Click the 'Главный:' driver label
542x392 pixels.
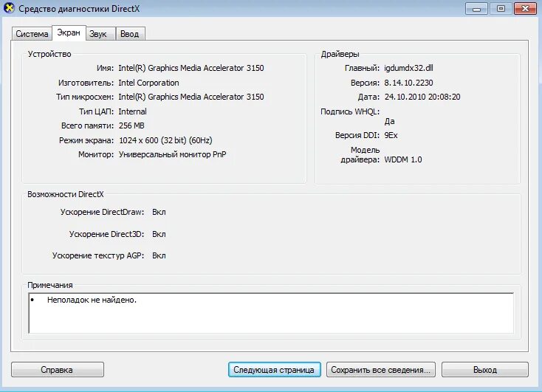[363, 68]
